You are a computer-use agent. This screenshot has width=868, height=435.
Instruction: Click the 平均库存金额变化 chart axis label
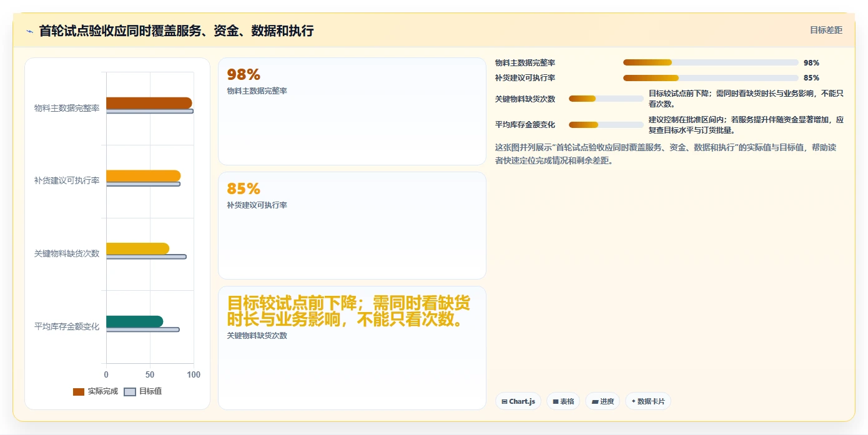[x=67, y=326]
